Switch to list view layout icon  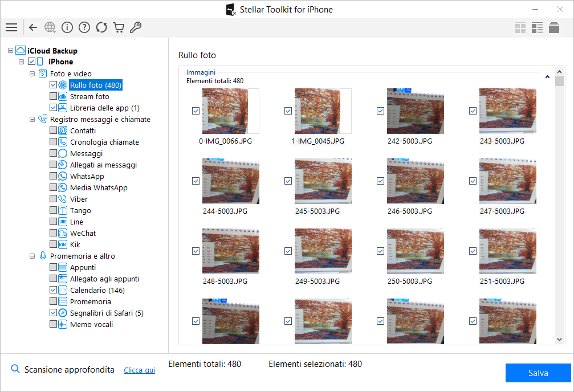coord(537,28)
